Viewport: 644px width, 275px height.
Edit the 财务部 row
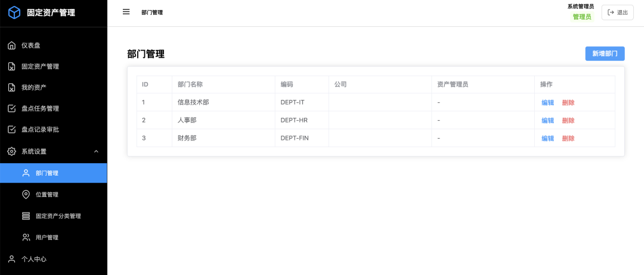coord(547,138)
